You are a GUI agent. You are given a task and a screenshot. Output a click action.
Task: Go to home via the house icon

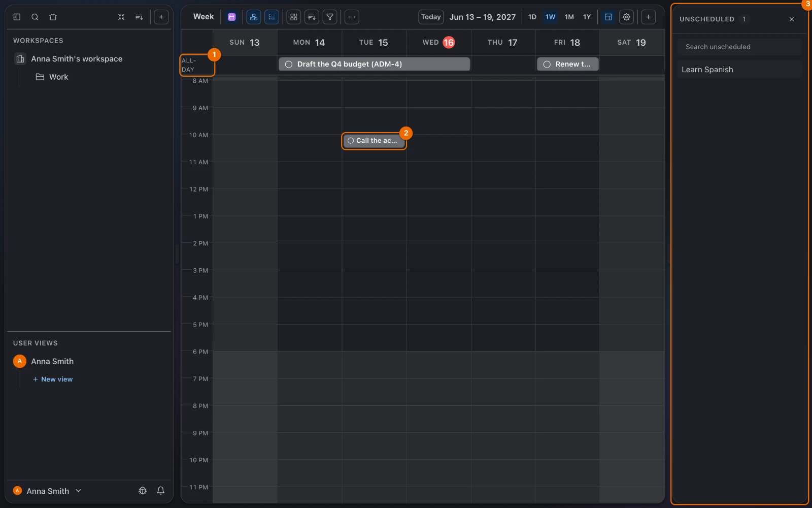pos(53,17)
